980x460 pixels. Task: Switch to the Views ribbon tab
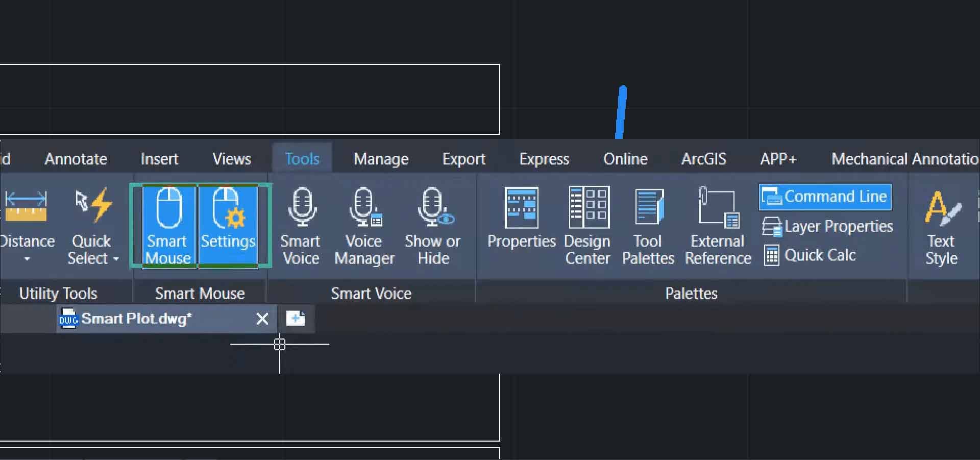coord(232,159)
